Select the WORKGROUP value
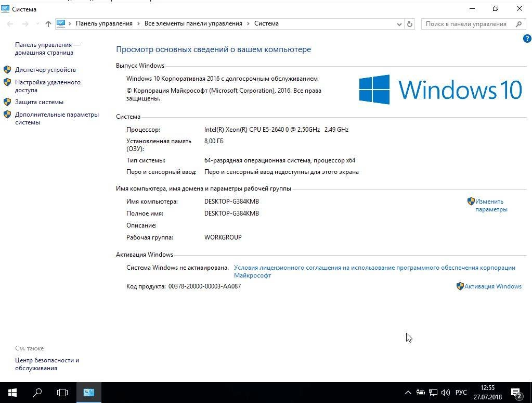532x403 pixels. click(x=223, y=237)
